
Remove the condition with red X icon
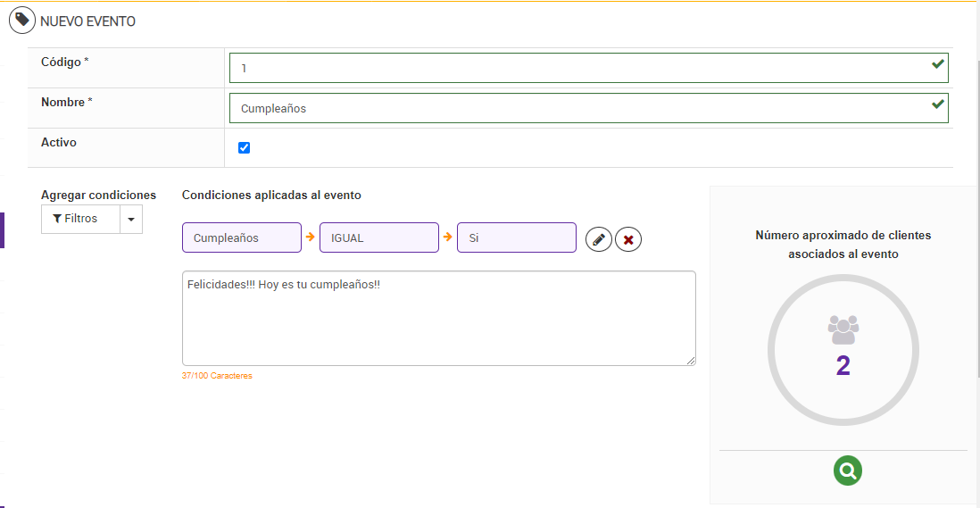pos(628,239)
